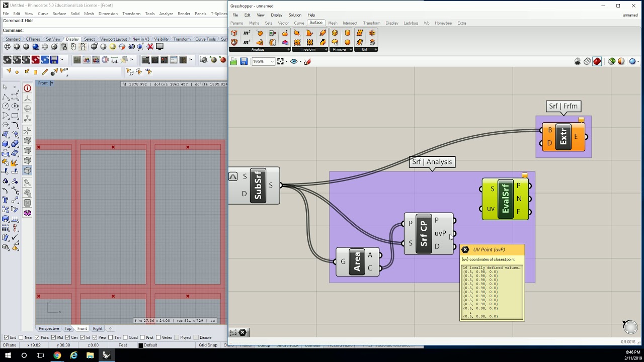This screenshot has width=644, height=362.
Task: Click the Default layer black color swatch
Action: click(x=141, y=345)
